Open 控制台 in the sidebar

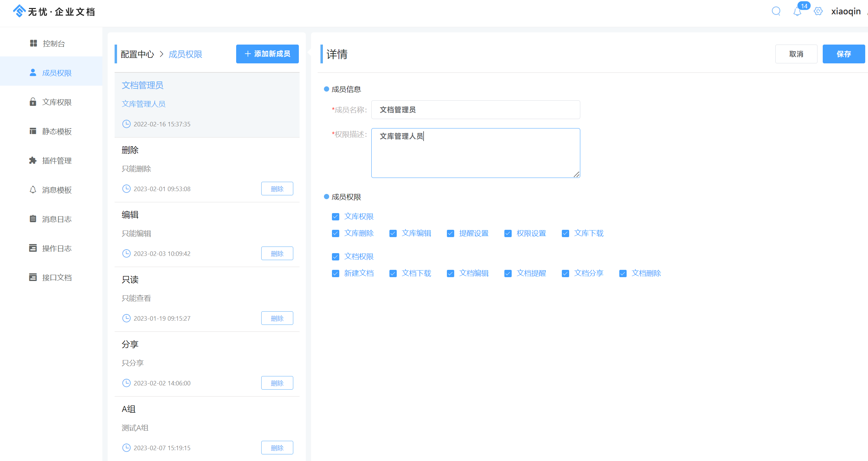(x=51, y=43)
